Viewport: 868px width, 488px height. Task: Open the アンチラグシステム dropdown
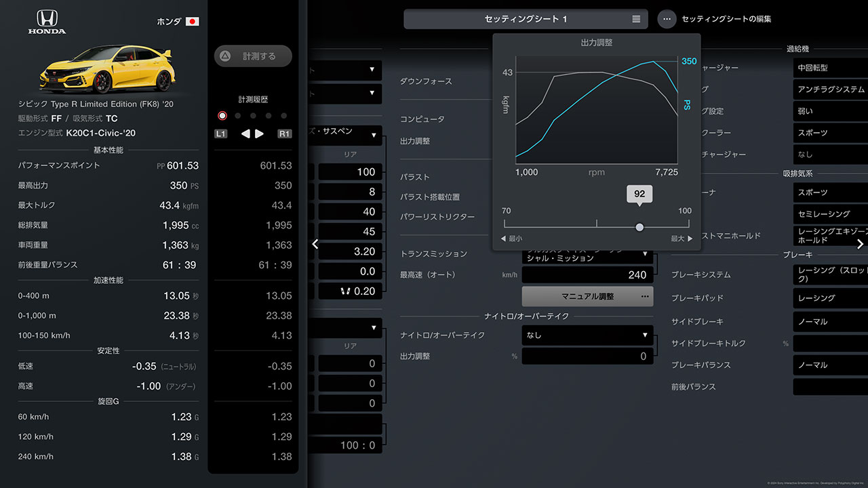[830, 89]
